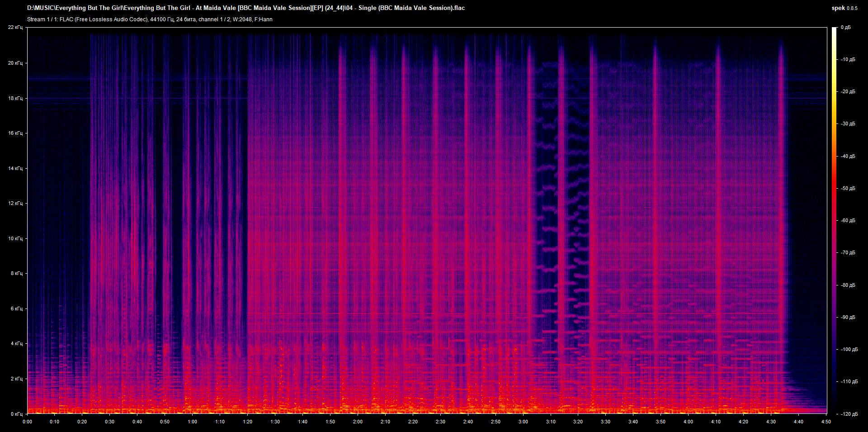Select the 6 кГц frequency axis label
The width and height of the screenshot is (868, 432).
coord(15,309)
